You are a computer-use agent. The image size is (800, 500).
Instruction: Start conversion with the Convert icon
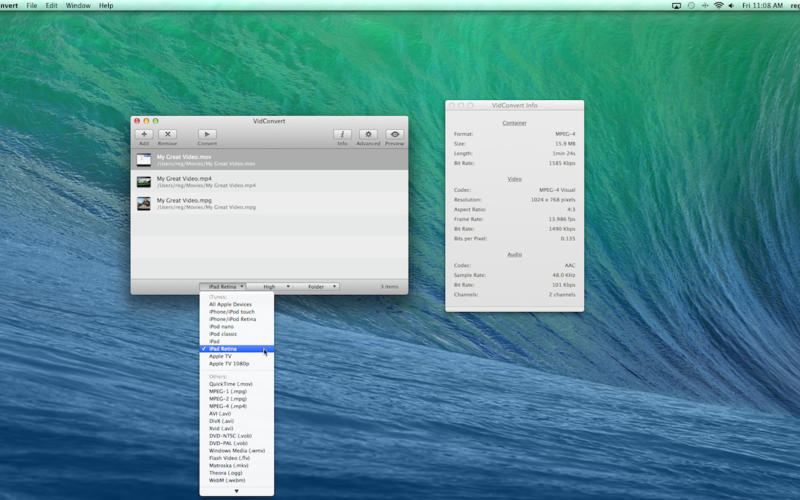click(207, 134)
